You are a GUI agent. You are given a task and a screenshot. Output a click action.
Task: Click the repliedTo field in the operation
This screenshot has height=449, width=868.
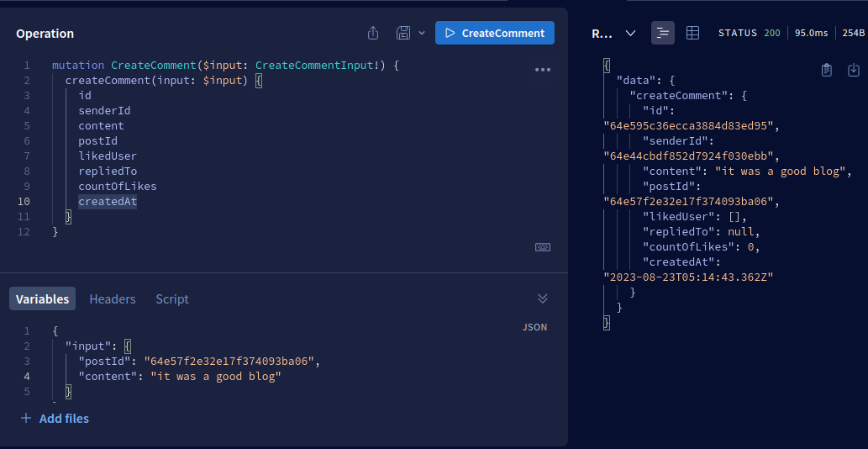(x=108, y=171)
